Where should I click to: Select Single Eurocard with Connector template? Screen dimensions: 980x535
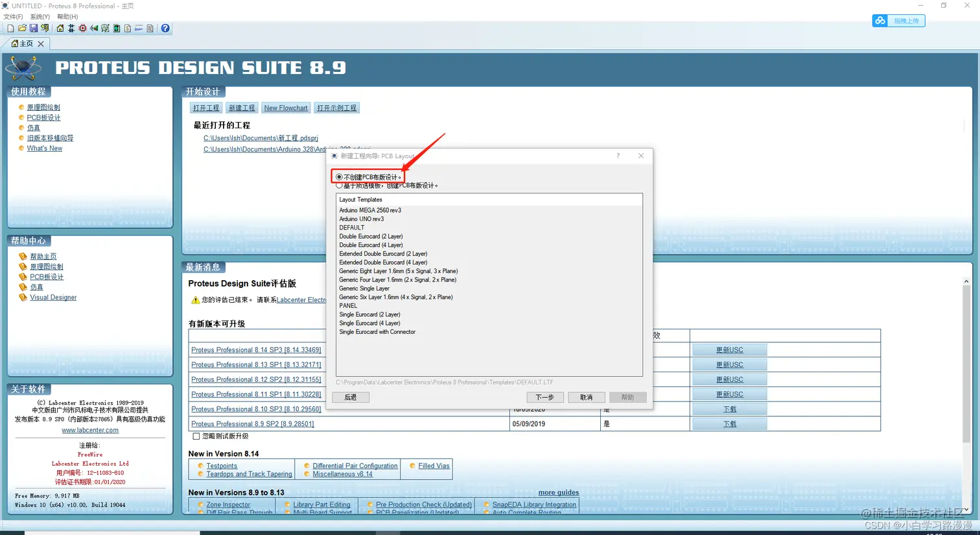point(377,332)
